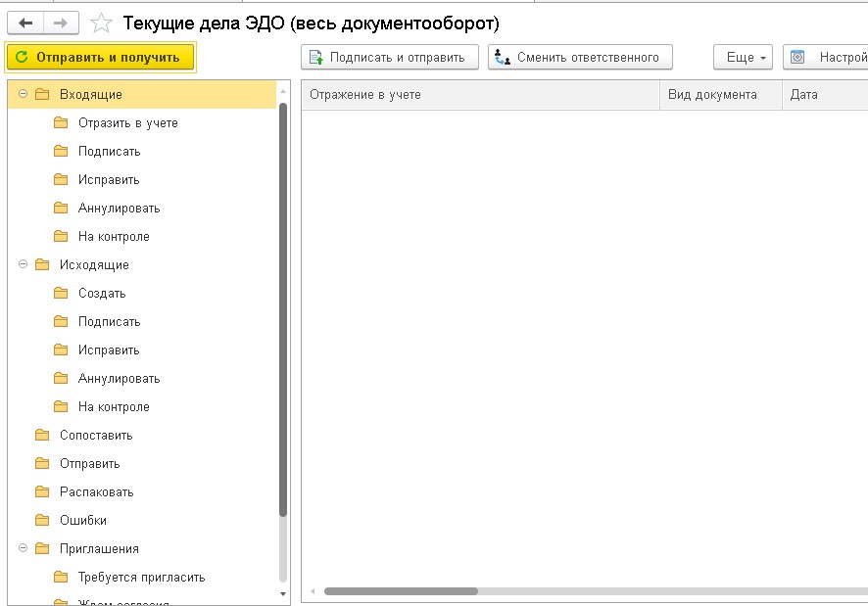Select the Сопоставить folder
868x606 pixels.
pos(96,435)
